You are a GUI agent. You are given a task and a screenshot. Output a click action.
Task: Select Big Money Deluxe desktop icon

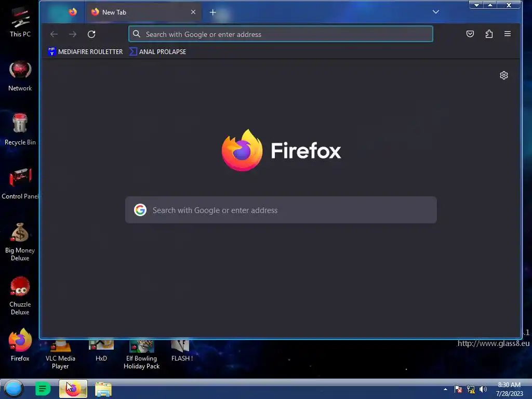click(20, 242)
